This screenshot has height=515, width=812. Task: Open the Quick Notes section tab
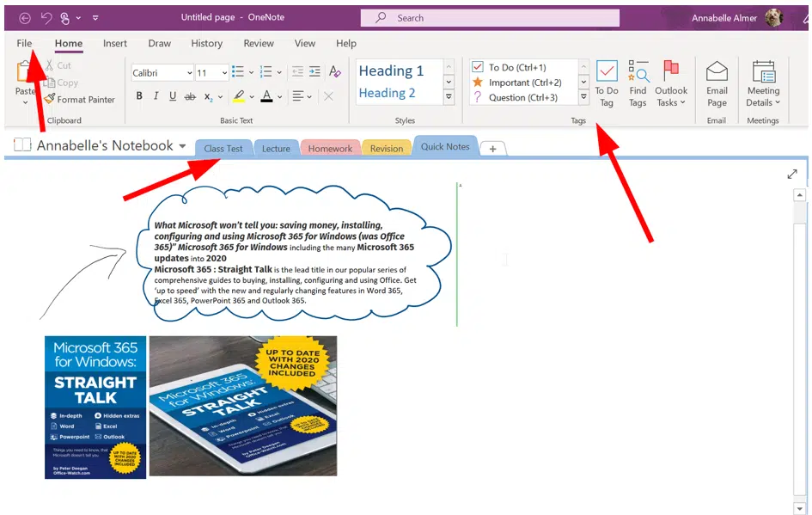tap(445, 147)
